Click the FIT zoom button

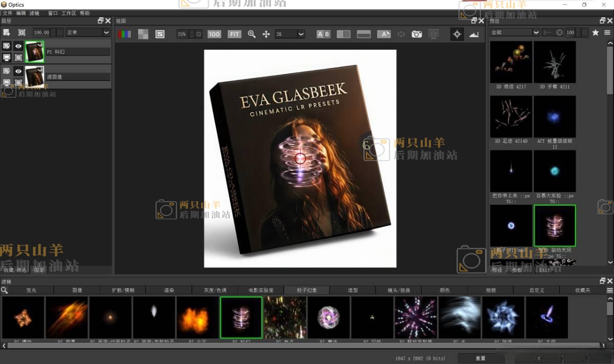pyautogui.click(x=234, y=34)
